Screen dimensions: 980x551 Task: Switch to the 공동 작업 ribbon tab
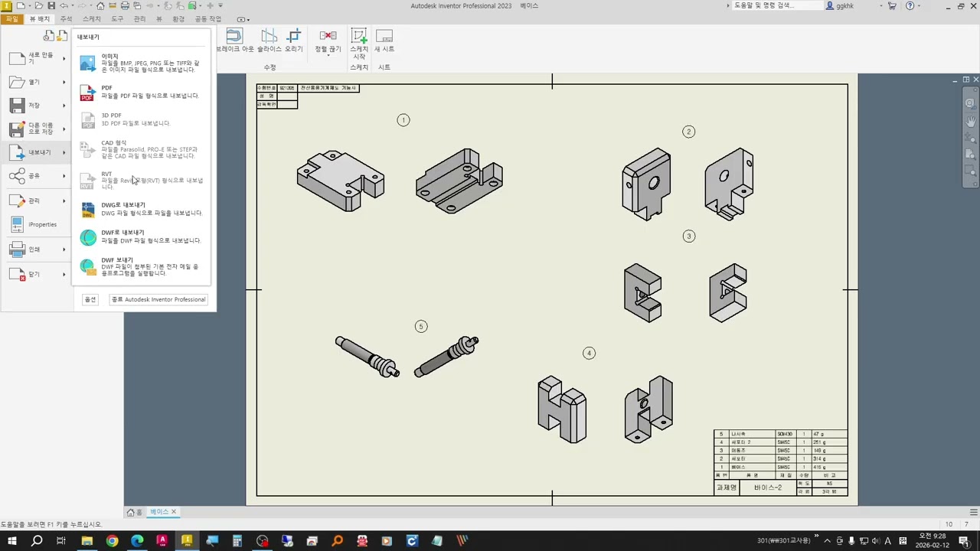click(207, 19)
